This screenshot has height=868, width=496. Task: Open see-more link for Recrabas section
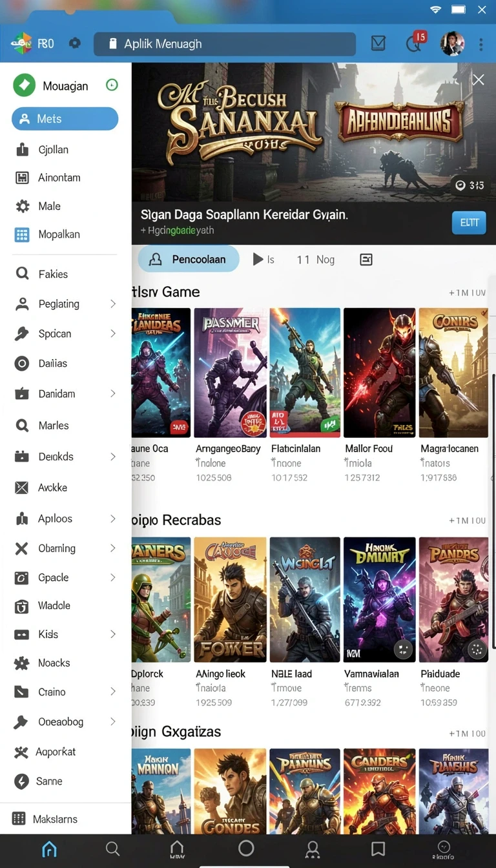pos(468,521)
